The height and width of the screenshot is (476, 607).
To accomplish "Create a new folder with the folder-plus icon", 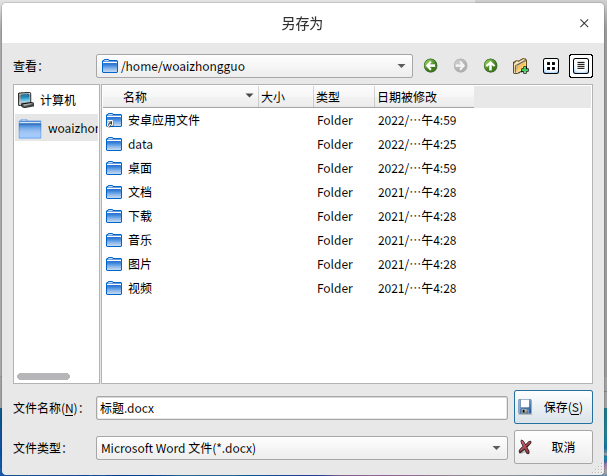I will click(521, 66).
